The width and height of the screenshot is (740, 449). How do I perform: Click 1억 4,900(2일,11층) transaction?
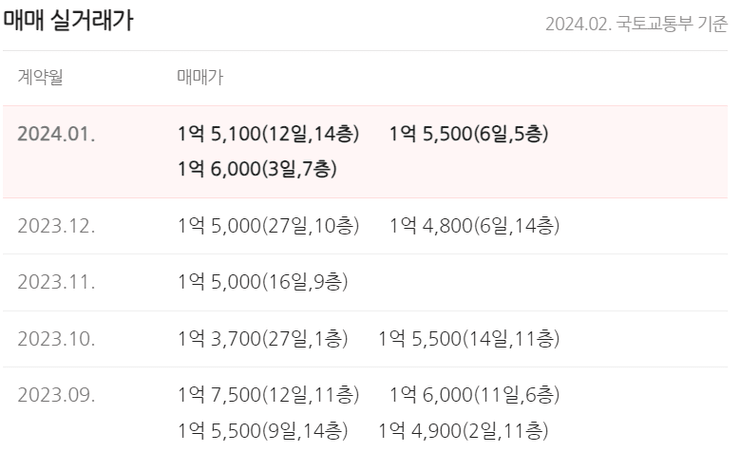tap(463, 431)
